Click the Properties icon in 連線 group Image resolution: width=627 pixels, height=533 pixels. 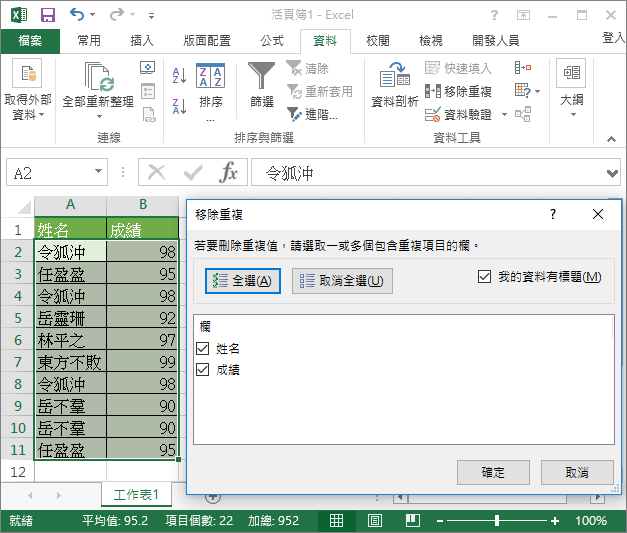point(148,91)
